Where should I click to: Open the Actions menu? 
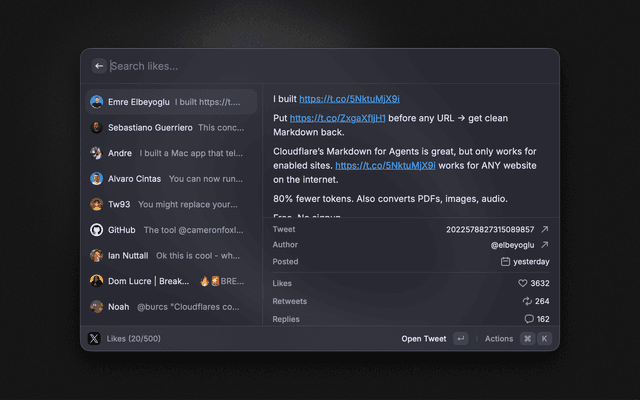(498, 339)
